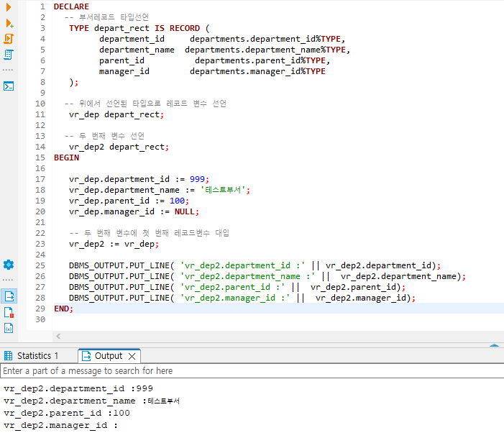Viewport: 504px width, 438px height.
Task: Click the DECLARE keyword on line 1
Action: click(x=71, y=6)
